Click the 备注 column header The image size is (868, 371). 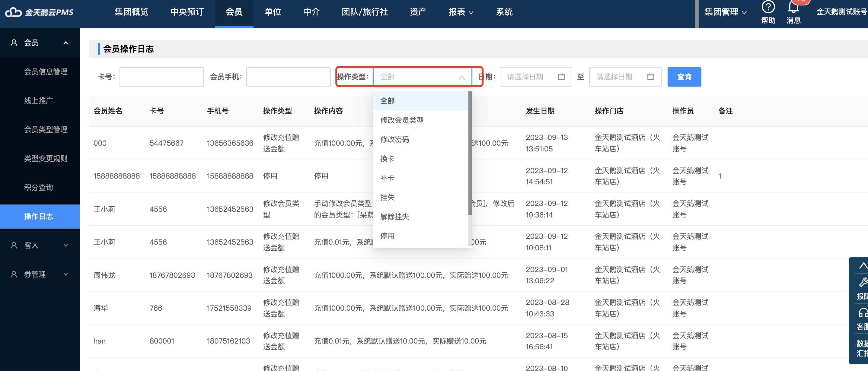726,111
